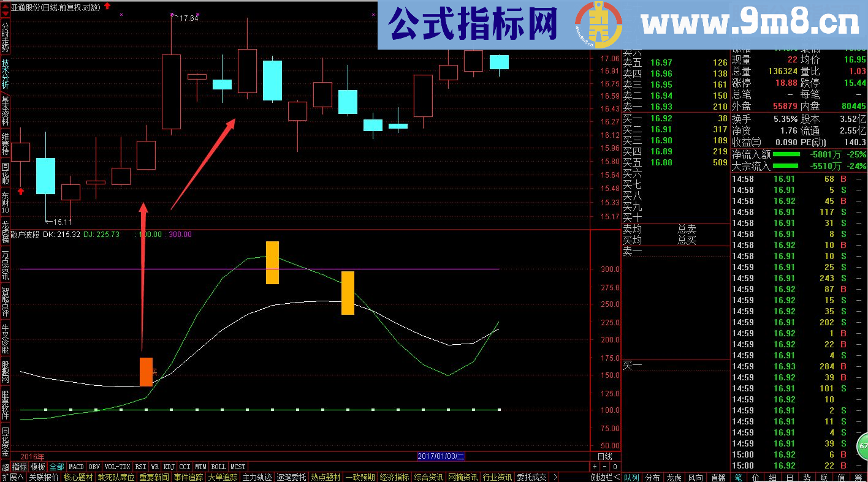Open the CCI indicator
The image size is (868, 482).
click(185, 466)
